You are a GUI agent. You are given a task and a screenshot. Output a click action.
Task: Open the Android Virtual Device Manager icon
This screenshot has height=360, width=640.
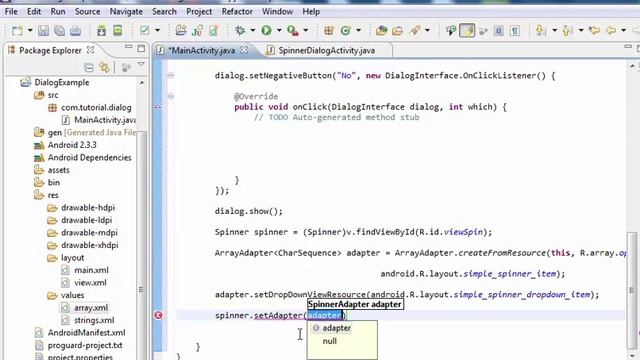click(118, 31)
